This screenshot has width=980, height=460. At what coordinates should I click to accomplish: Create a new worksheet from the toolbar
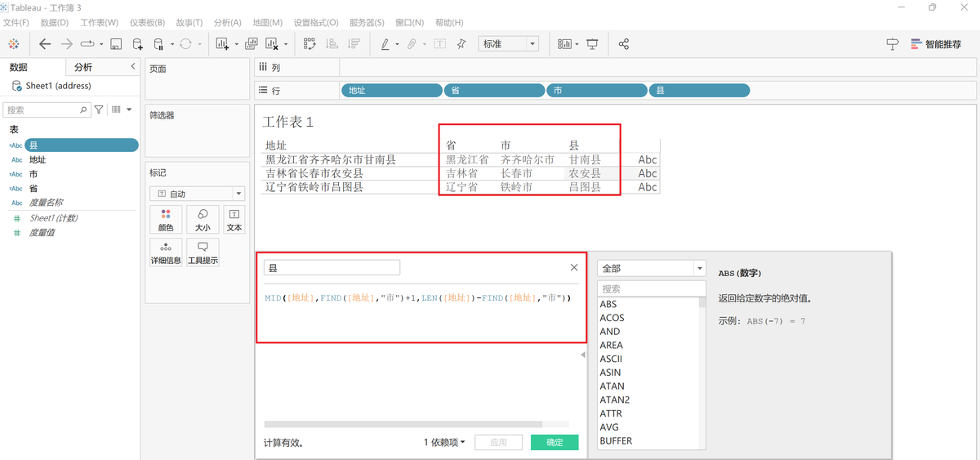click(x=222, y=44)
